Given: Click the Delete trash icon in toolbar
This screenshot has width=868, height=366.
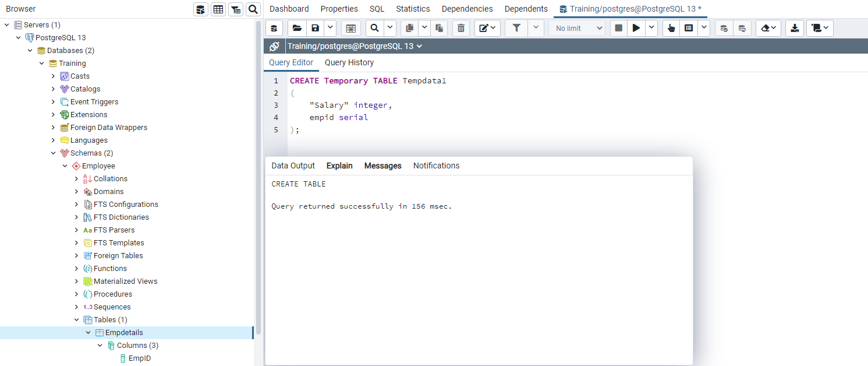Looking at the screenshot, I should (x=460, y=28).
